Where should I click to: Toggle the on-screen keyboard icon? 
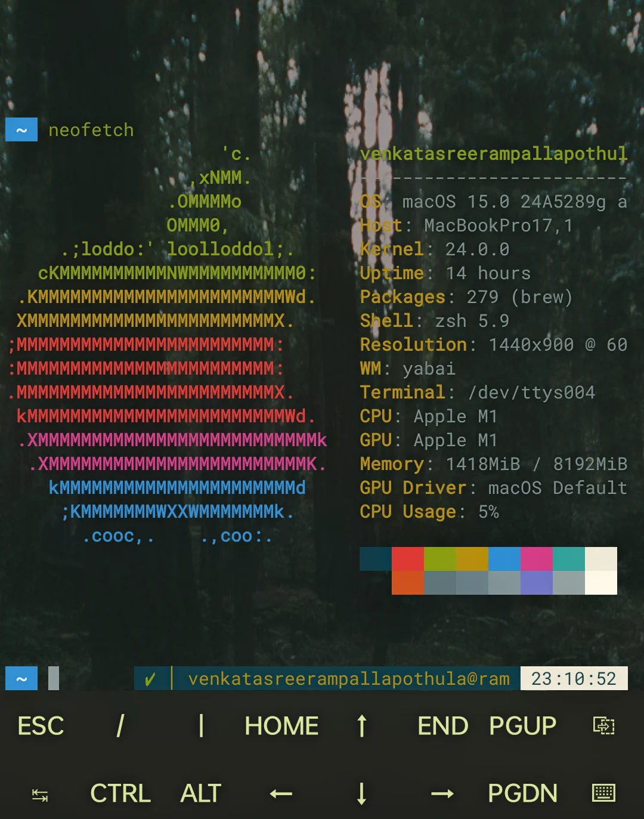tap(603, 793)
